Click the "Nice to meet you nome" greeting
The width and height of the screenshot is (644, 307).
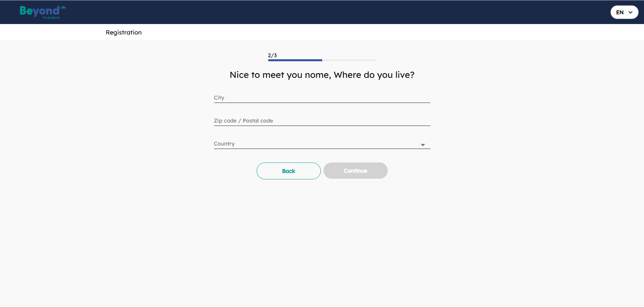click(280, 75)
